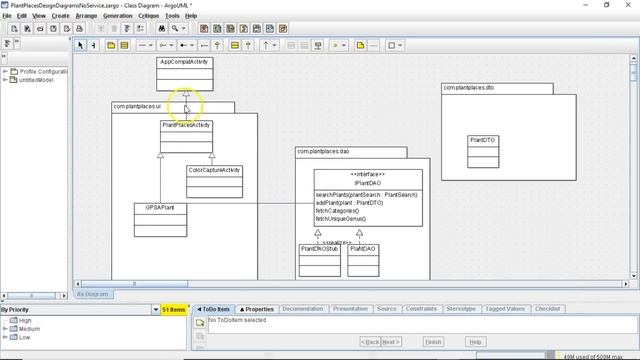
Task: Click the New ToDo Item icon
Action: (200, 323)
